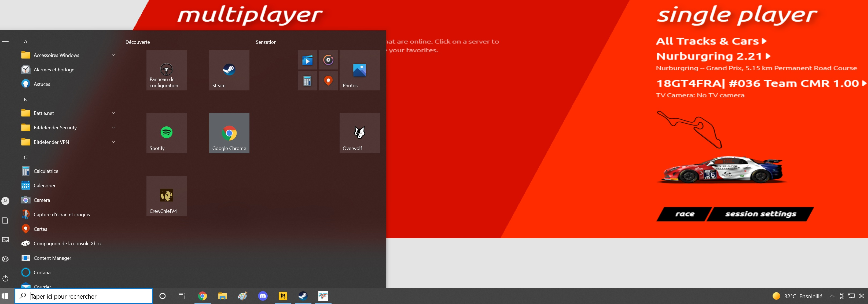Open the Photos tile
Screen dimensions: 868x304
coord(359,70)
